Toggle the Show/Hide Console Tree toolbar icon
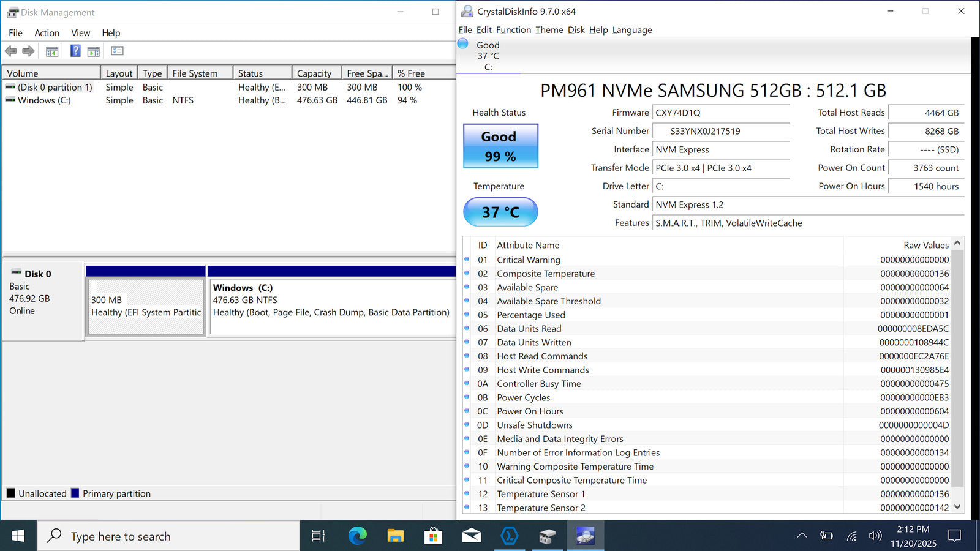 tap(52, 51)
